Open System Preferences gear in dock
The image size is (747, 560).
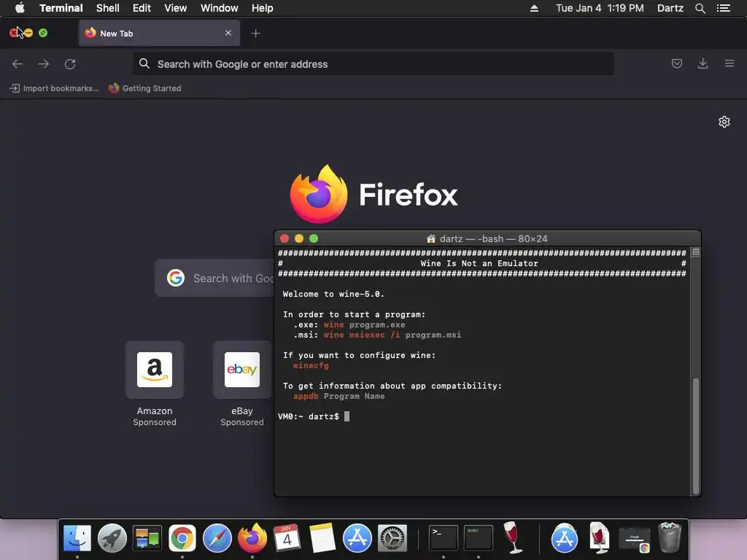pos(392,538)
